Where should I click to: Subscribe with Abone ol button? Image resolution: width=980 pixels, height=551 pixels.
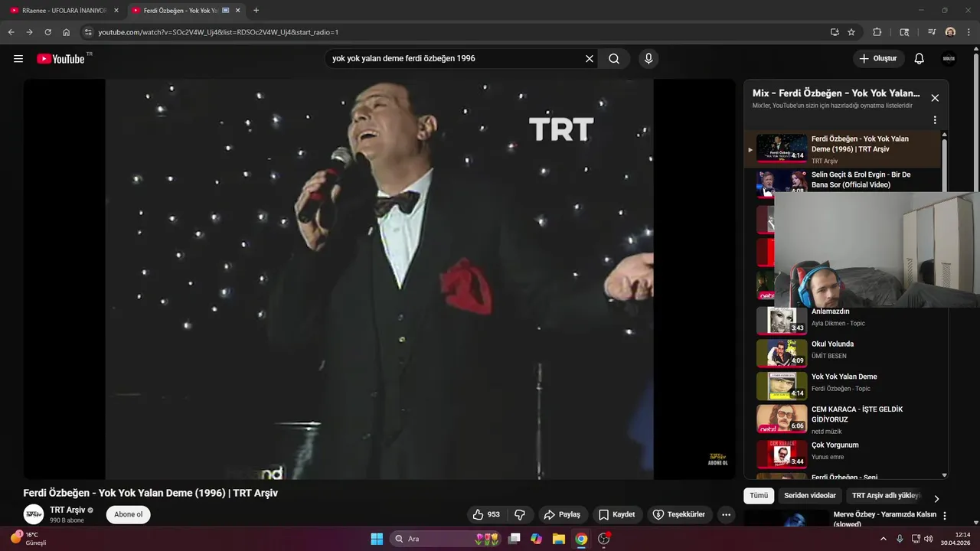pyautogui.click(x=129, y=514)
